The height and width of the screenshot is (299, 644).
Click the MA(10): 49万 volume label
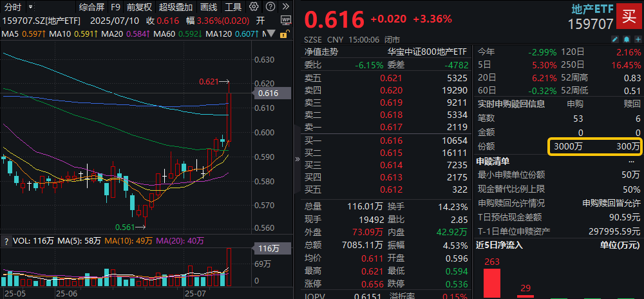128,241
